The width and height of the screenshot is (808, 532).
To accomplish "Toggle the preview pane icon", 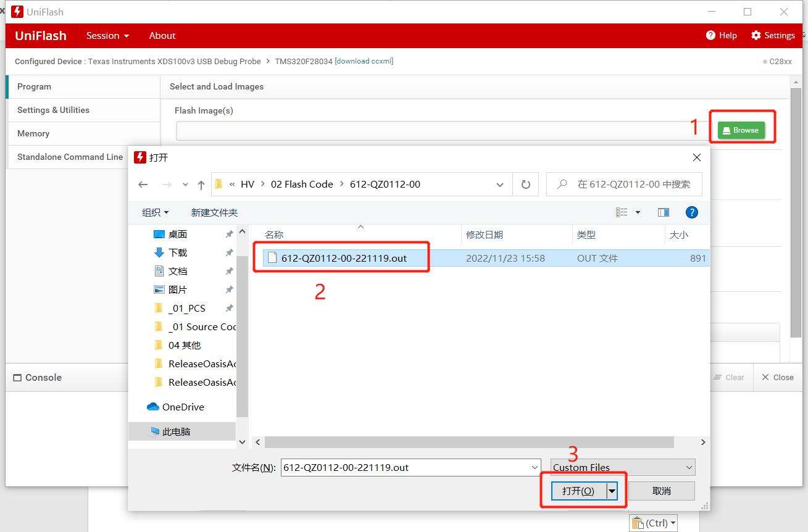I will [x=664, y=212].
